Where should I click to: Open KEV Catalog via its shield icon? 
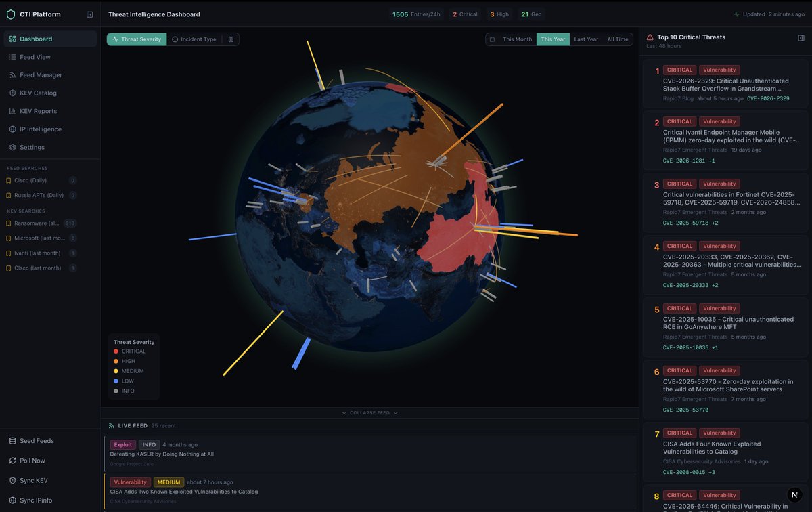pos(13,93)
